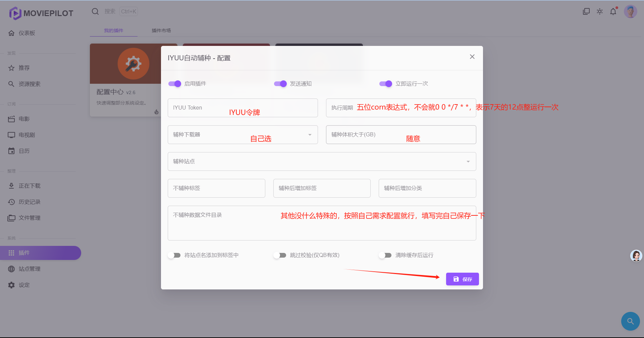The image size is (644, 338).
Task: Turn off the 发送通知 switch
Action: coord(280,84)
